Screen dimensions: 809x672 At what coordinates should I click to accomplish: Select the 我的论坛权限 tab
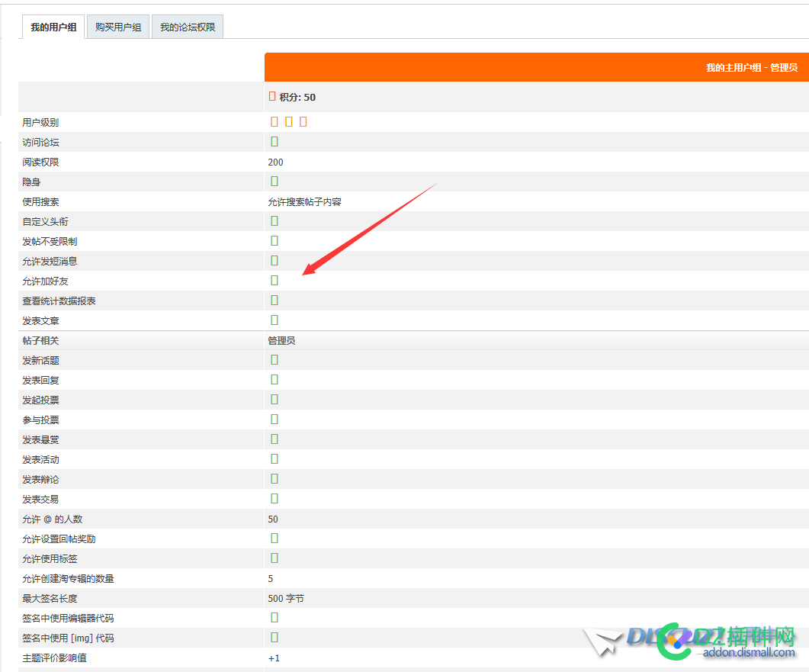tap(187, 27)
